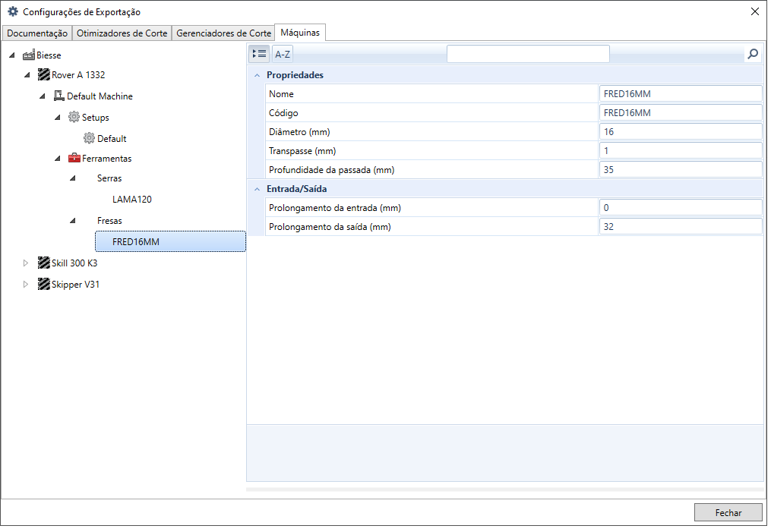
Task: Select the Ferramentas tree label
Action: (x=106, y=159)
